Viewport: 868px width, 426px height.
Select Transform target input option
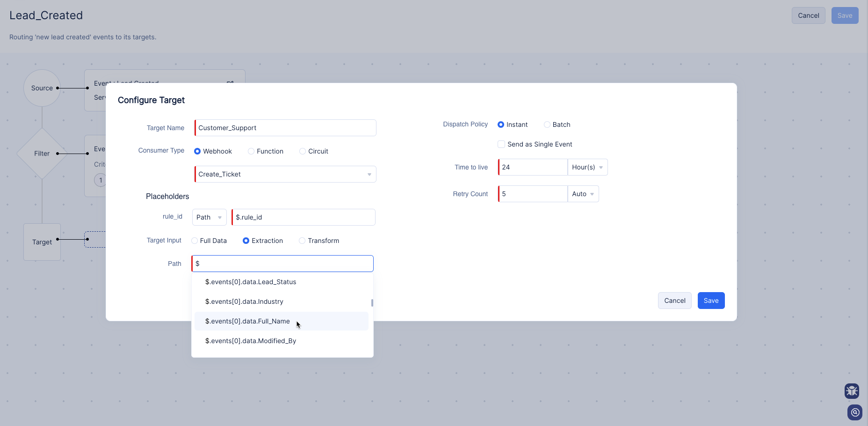(302, 241)
